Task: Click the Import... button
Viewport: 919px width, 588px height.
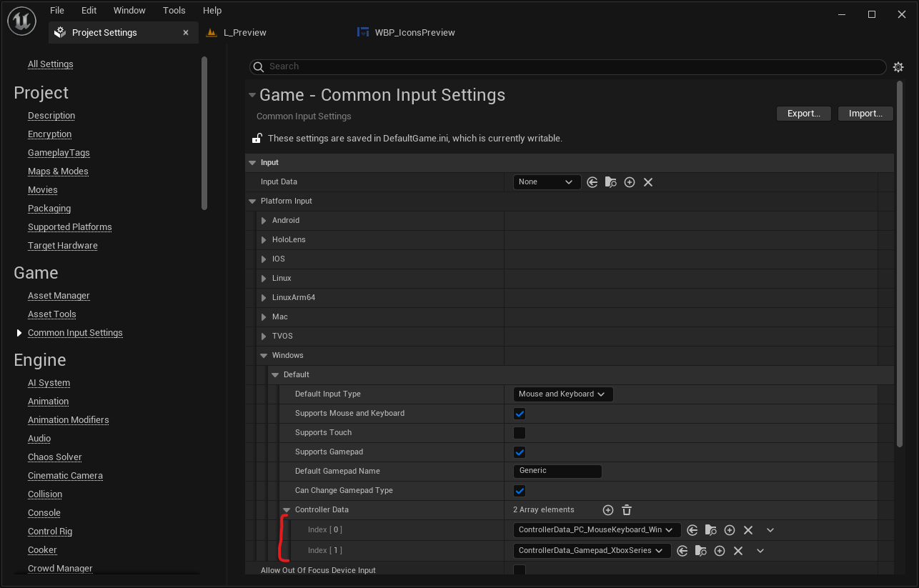Action: tap(865, 114)
